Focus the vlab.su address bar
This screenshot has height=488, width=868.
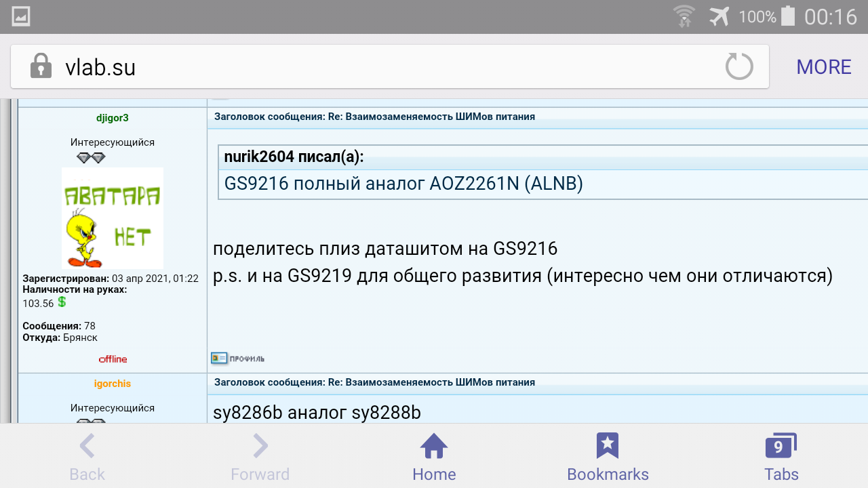pos(390,67)
